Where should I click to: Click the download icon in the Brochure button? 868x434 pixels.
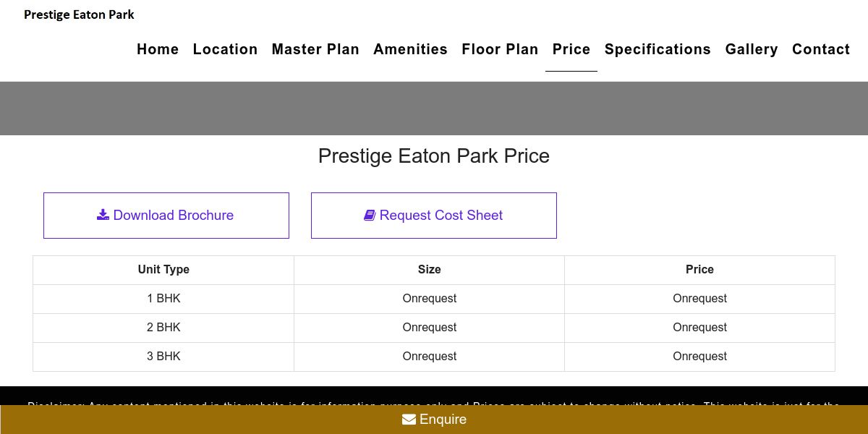(103, 215)
